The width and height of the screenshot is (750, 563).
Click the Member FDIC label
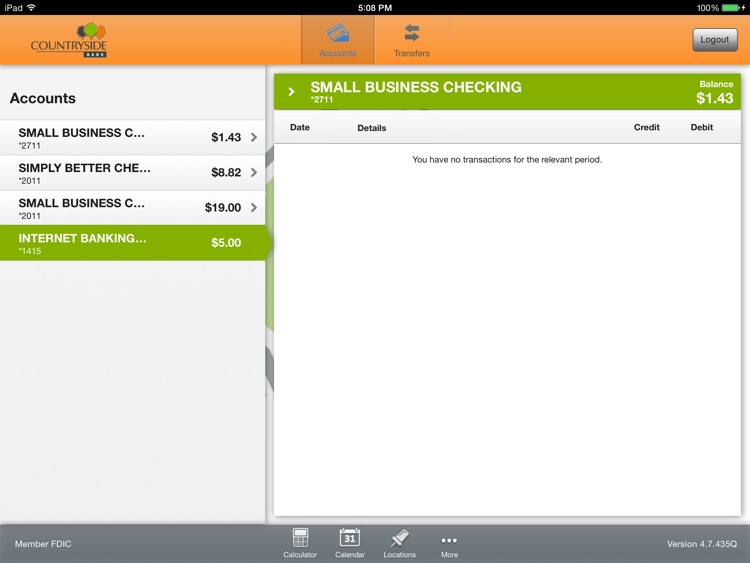pos(43,544)
